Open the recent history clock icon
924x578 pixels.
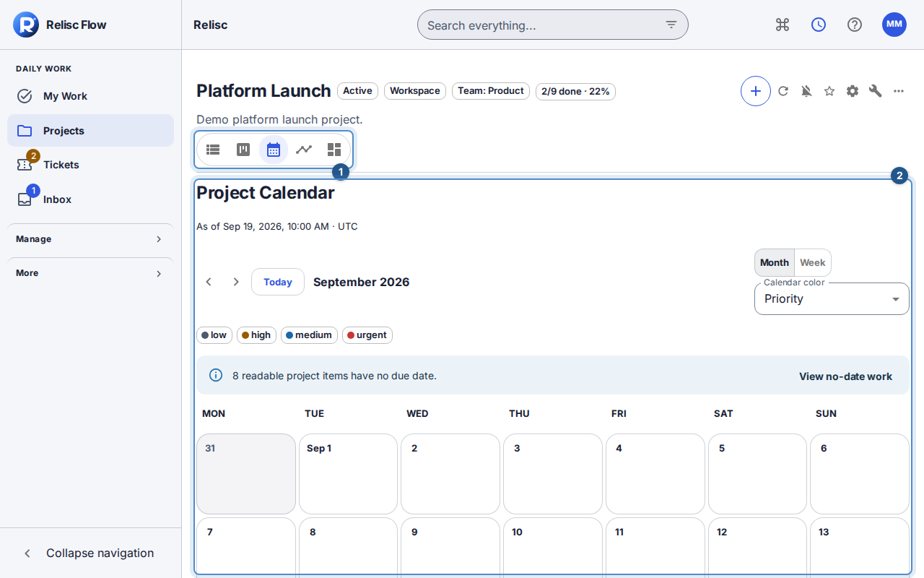819,25
